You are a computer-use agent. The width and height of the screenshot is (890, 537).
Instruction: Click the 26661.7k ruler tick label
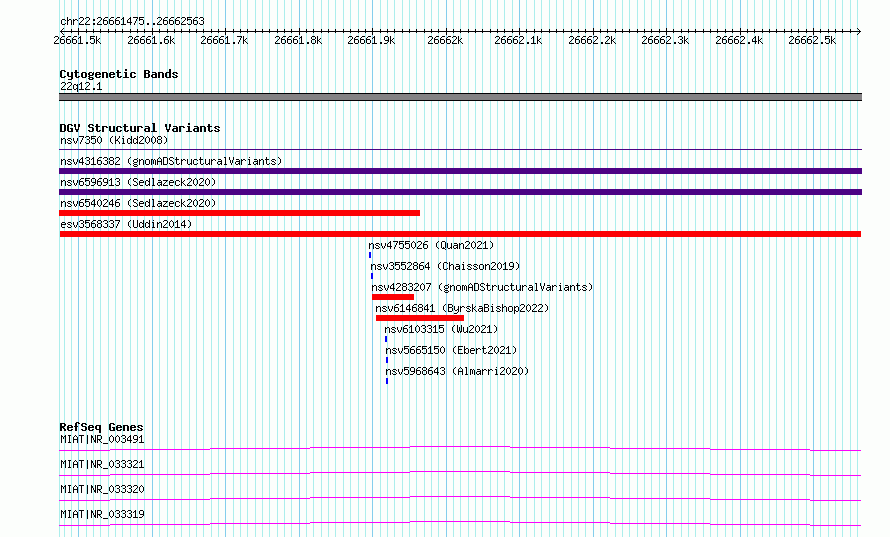(224, 41)
